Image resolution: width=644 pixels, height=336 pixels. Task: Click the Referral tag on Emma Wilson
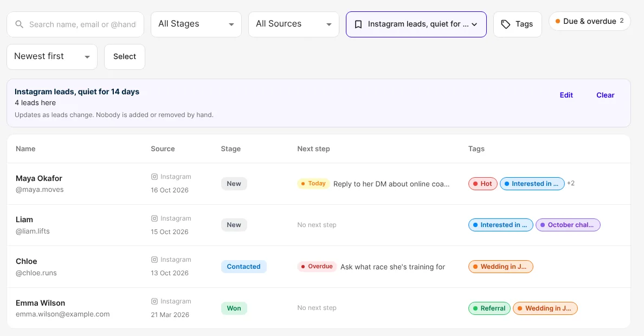pyautogui.click(x=490, y=308)
